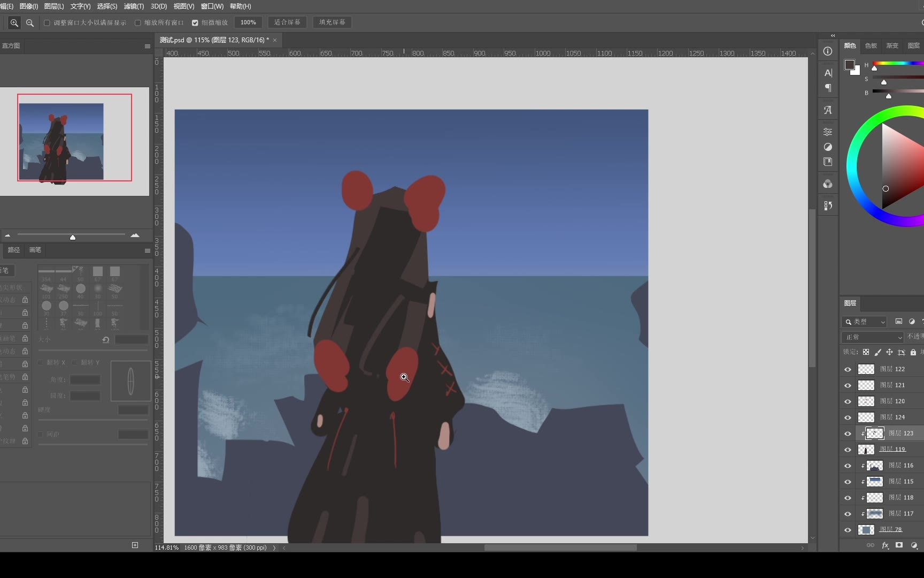Open the History panel icon

click(x=828, y=206)
